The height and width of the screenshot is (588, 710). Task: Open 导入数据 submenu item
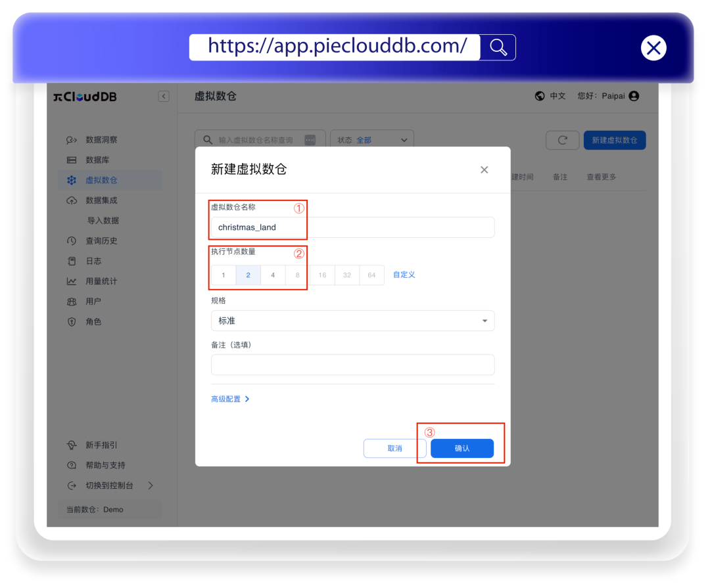(x=103, y=221)
